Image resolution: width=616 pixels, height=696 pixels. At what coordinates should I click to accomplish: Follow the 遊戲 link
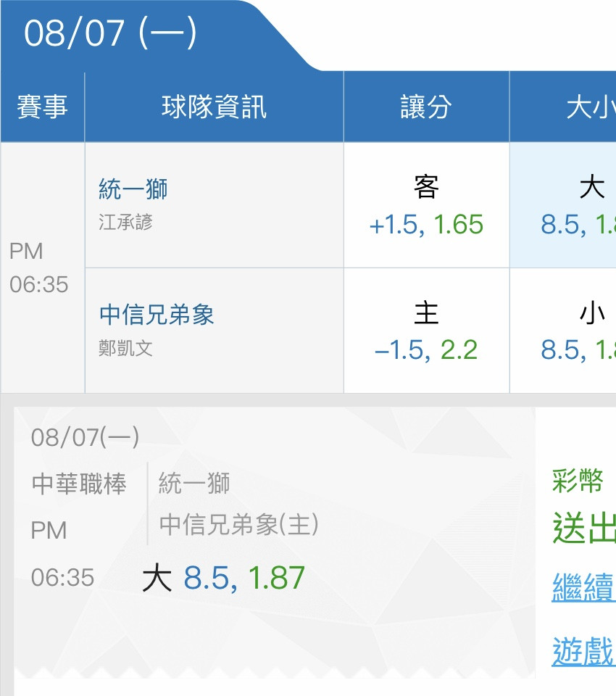(x=584, y=651)
